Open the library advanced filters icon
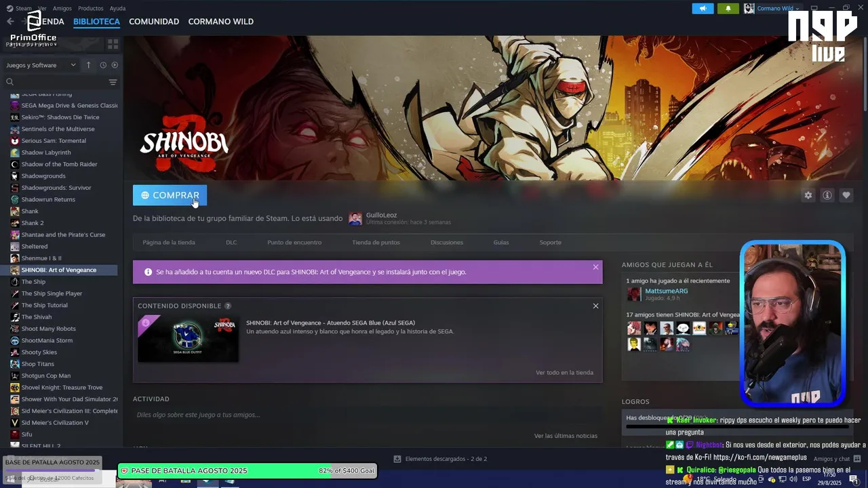 113,82
